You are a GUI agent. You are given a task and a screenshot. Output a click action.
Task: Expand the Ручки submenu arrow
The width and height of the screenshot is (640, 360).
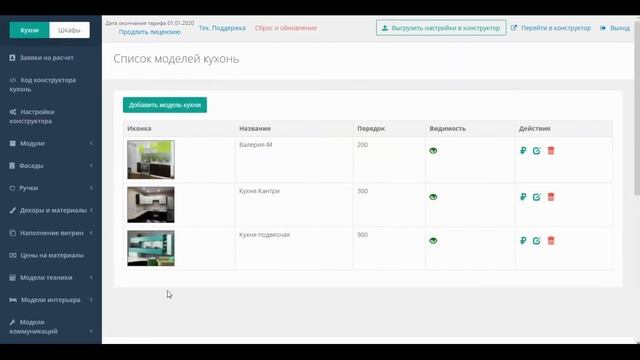coord(91,188)
